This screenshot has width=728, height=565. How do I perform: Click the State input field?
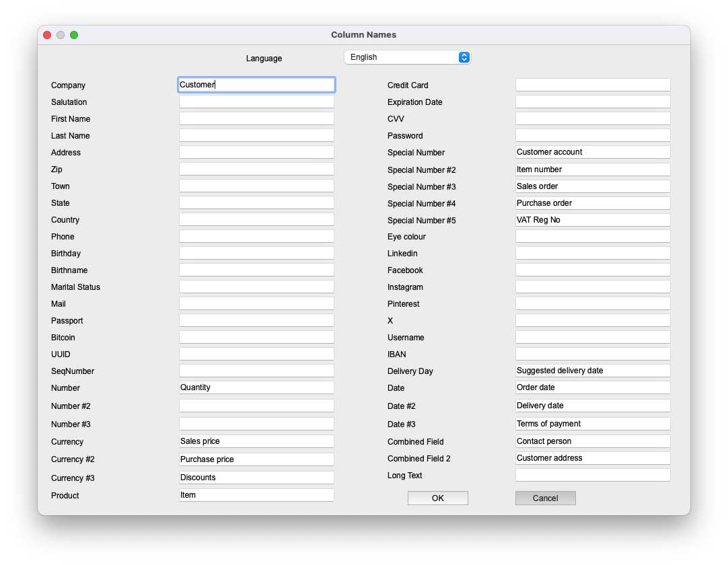click(256, 202)
